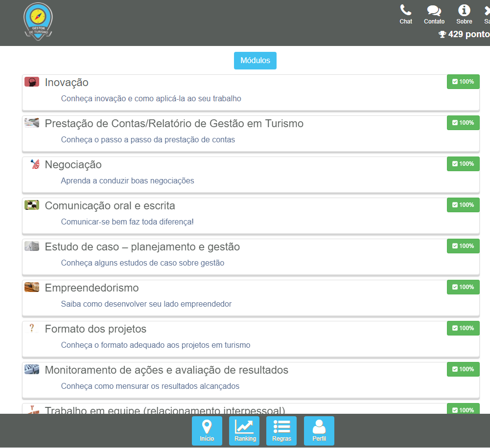Open Trabalho em equipe module title
This screenshot has width=490, height=448.
(165, 410)
